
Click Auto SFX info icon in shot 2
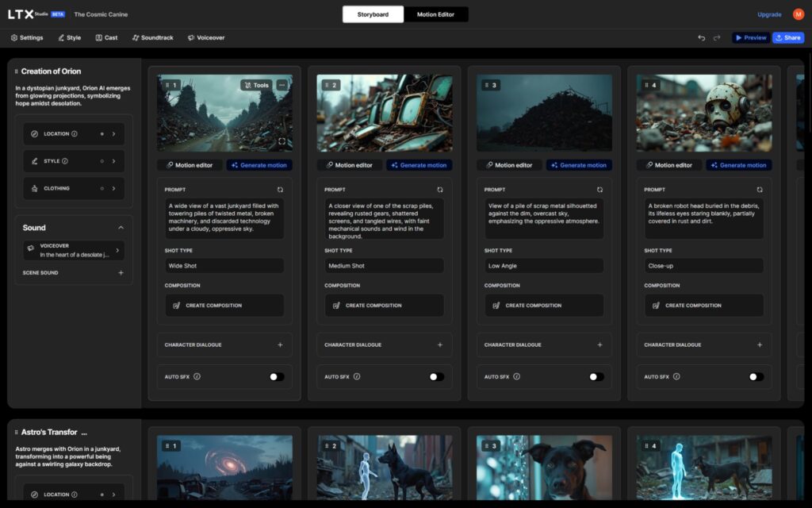(357, 376)
